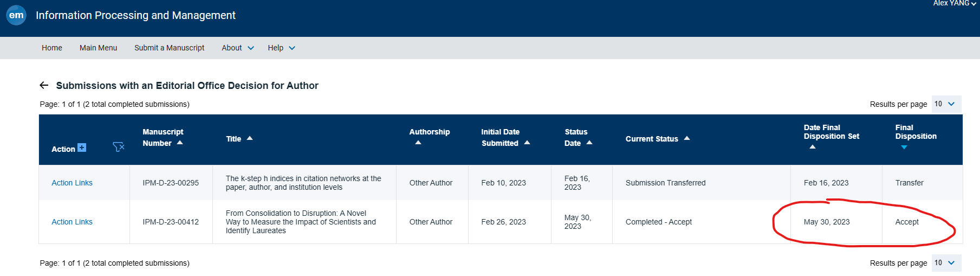This screenshot has height=276, width=980.
Task: Sort by Authorship arrow
Action: pyautogui.click(x=418, y=143)
